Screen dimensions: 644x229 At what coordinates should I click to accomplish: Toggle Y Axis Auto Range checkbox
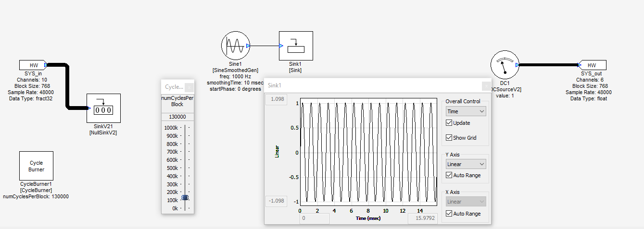click(449, 176)
